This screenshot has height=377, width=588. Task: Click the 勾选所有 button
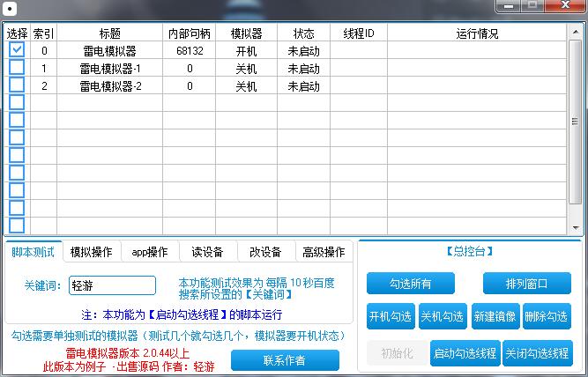click(x=411, y=284)
